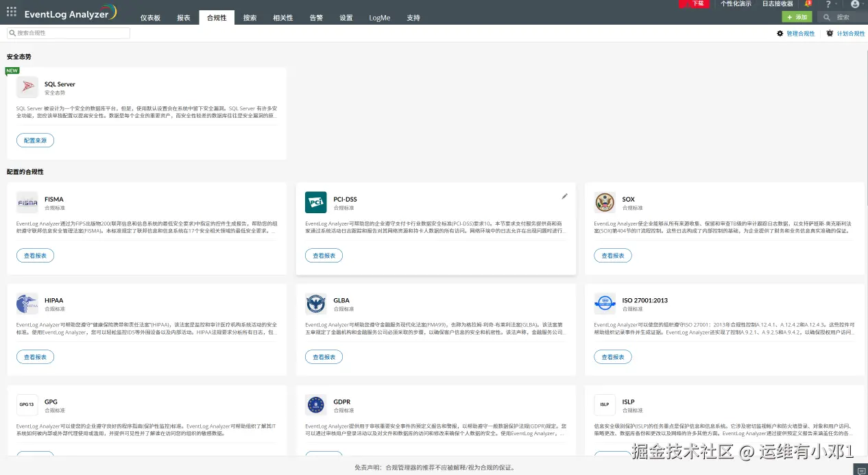Click the GDPR card title
868x475 pixels.
[x=342, y=402]
